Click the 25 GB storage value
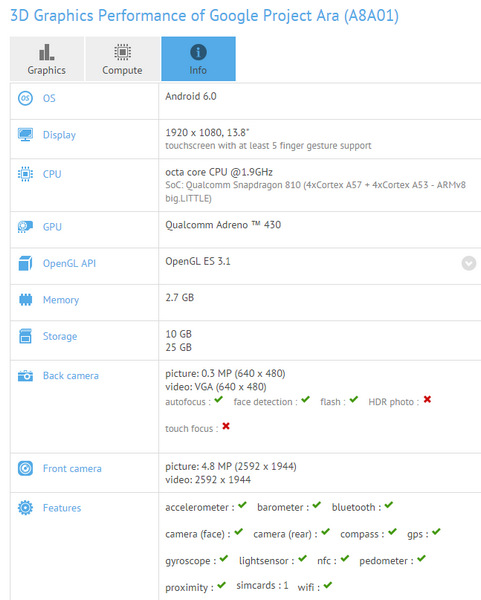Viewport: 481px width, 600px height. point(179,347)
